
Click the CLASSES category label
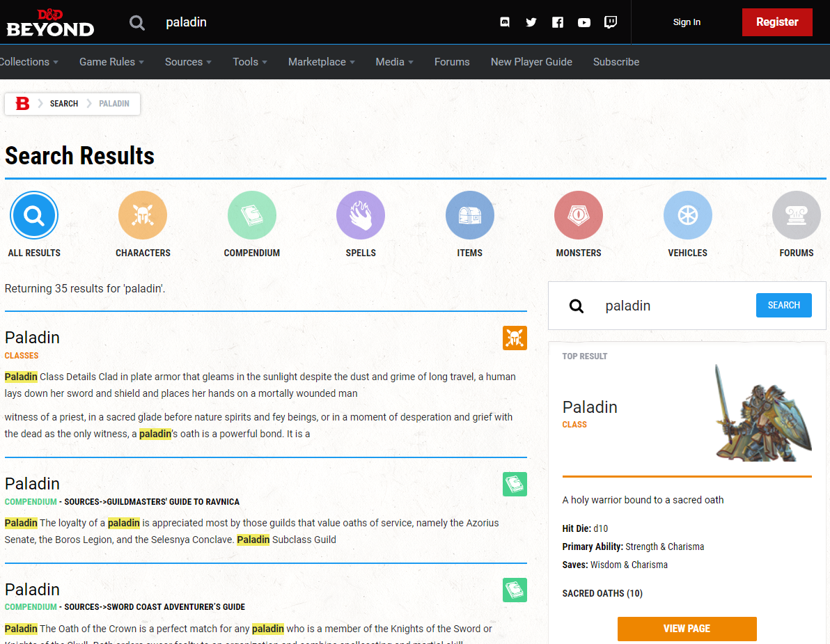[22, 356]
